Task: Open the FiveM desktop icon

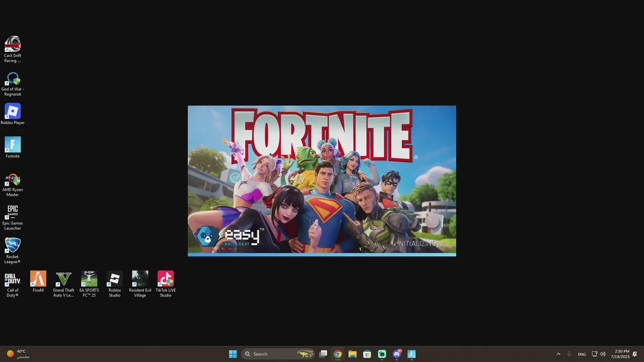Action: (x=38, y=282)
